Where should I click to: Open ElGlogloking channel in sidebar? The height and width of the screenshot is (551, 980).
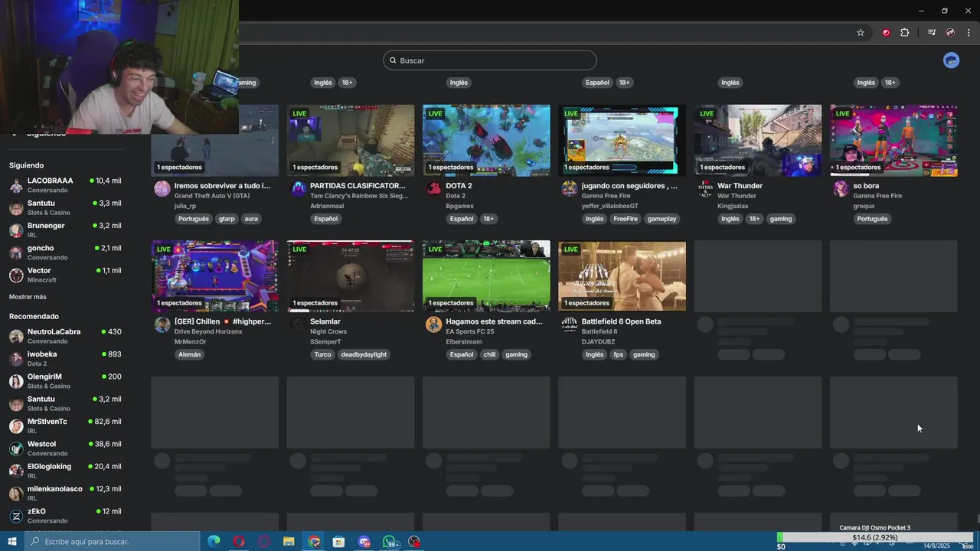[x=65, y=471]
